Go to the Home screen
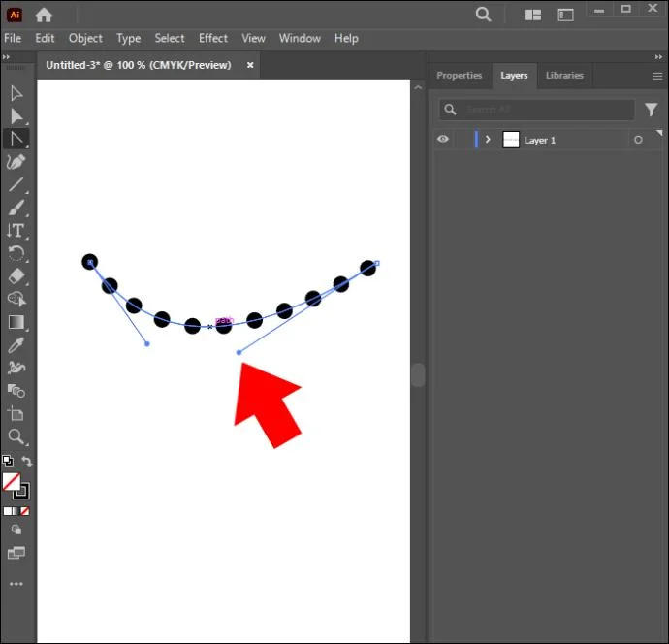The image size is (669, 644). (x=44, y=15)
